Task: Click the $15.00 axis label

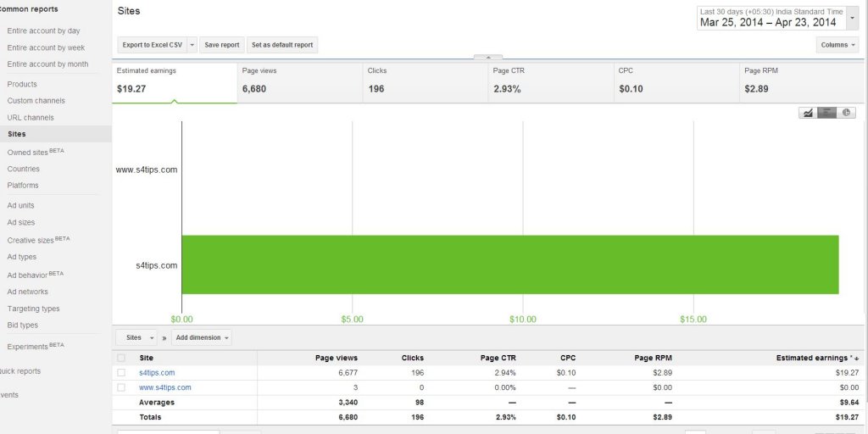Action: tap(693, 320)
